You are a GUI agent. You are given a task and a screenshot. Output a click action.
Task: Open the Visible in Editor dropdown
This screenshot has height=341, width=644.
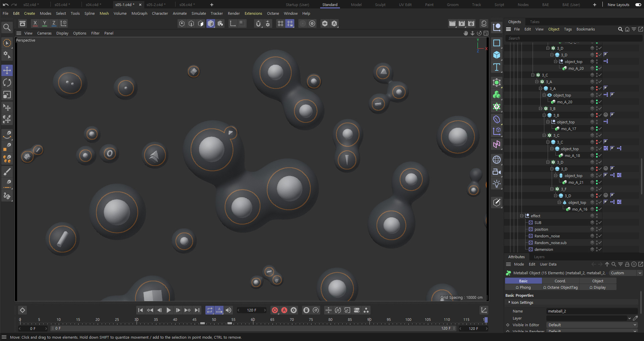coord(592,325)
